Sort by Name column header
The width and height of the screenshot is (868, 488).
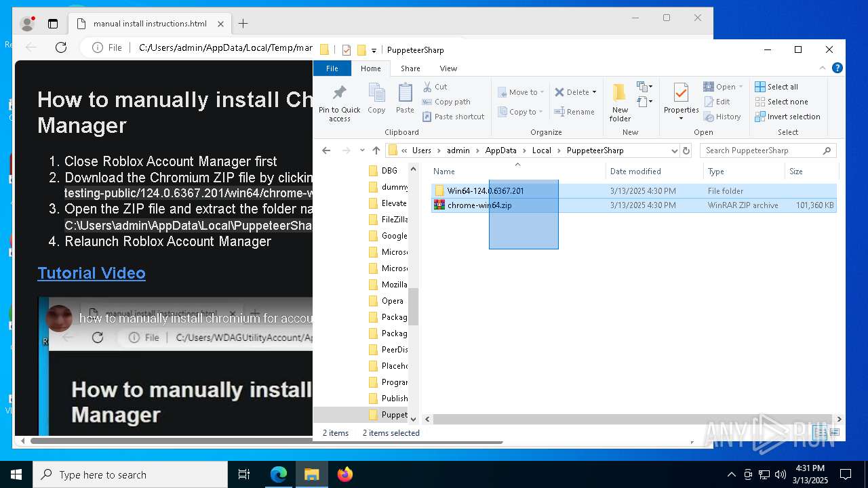coord(517,171)
